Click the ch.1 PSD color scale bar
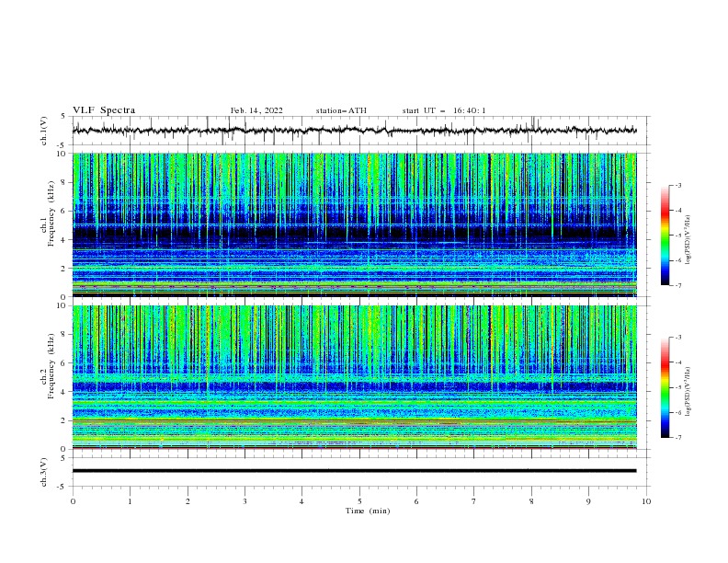 [x=665, y=236]
